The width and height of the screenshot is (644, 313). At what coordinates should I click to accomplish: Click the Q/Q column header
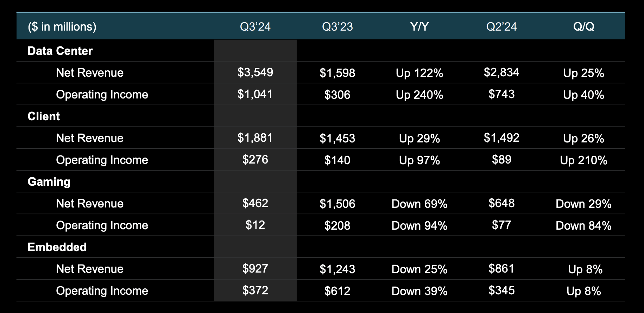pyautogui.click(x=583, y=27)
